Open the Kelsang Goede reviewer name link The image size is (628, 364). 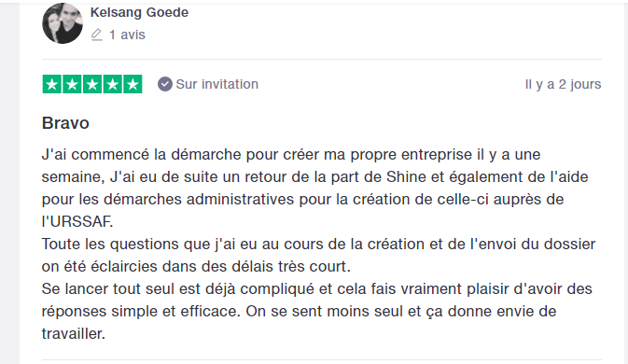click(139, 12)
